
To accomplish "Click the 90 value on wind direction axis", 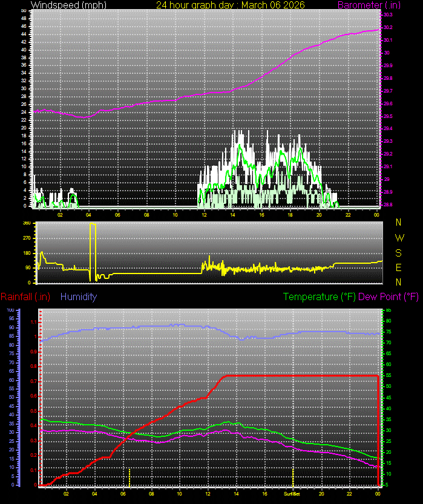I will pyautogui.click(x=27, y=267).
